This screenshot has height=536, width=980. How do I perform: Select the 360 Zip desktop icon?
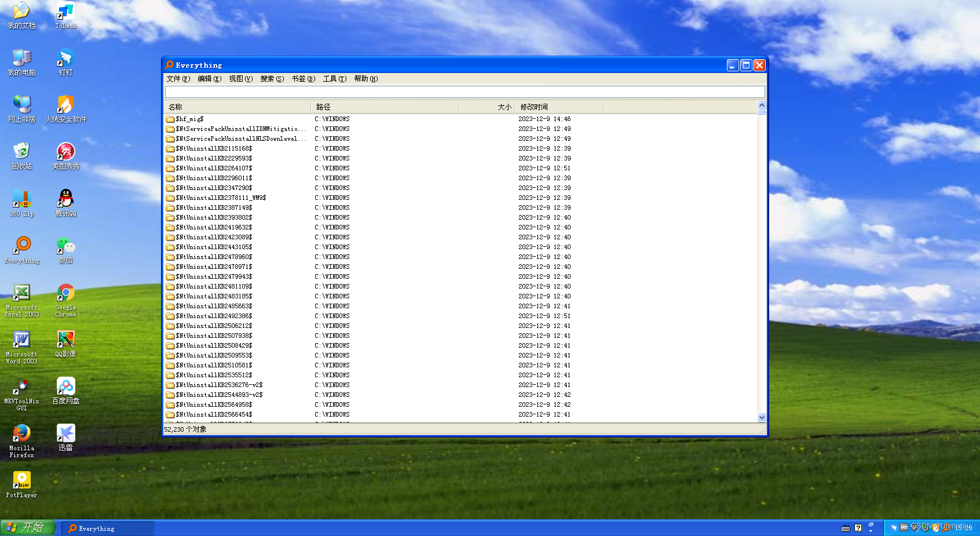(x=21, y=203)
